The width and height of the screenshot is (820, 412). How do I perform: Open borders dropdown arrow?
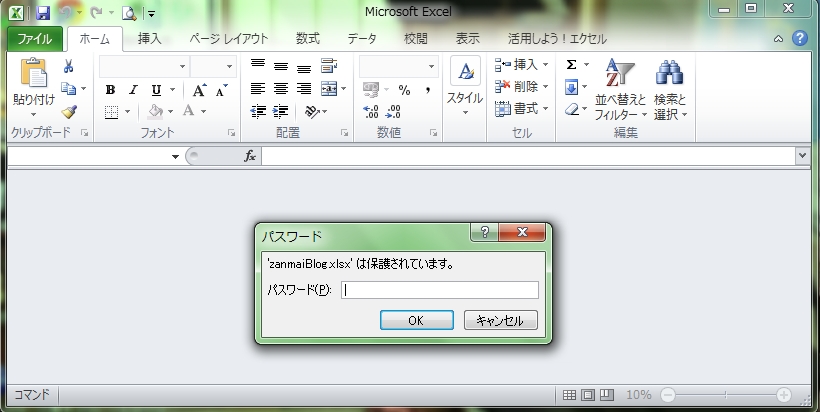[x=127, y=111]
